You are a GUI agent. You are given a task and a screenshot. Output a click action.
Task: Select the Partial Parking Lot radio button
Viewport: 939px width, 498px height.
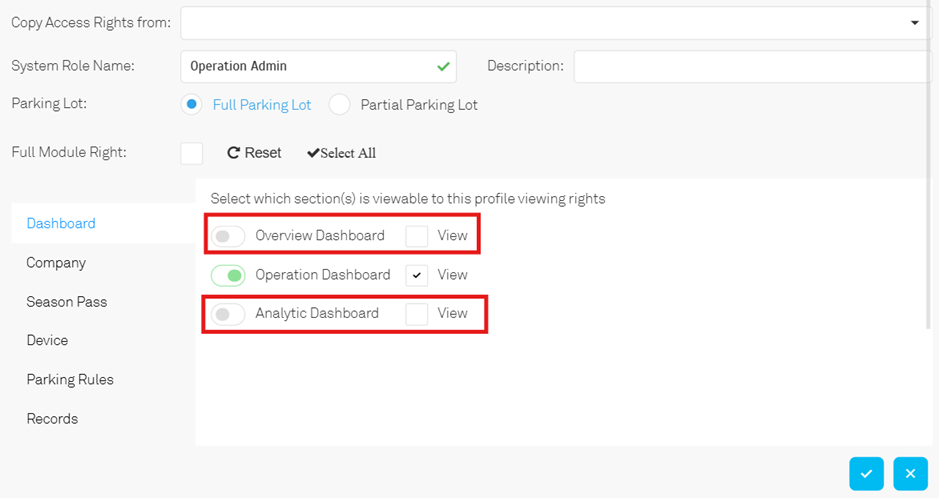[x=339, y=105]
